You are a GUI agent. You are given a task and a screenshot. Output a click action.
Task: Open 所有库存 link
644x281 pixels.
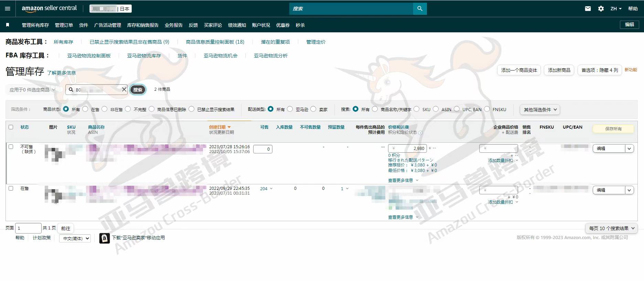(x=63, y=42)
